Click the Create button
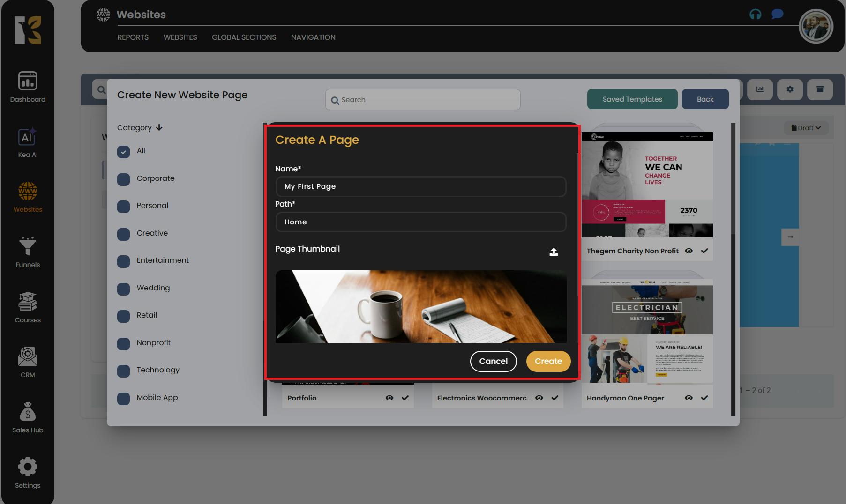This screenshot has height=504, width=846. [x=548, y=361]
